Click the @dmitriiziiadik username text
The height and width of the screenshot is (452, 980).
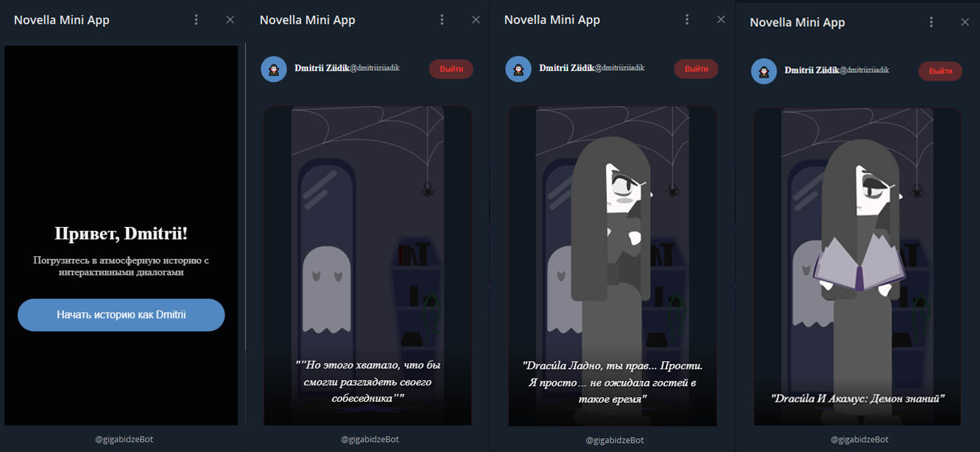377,67
